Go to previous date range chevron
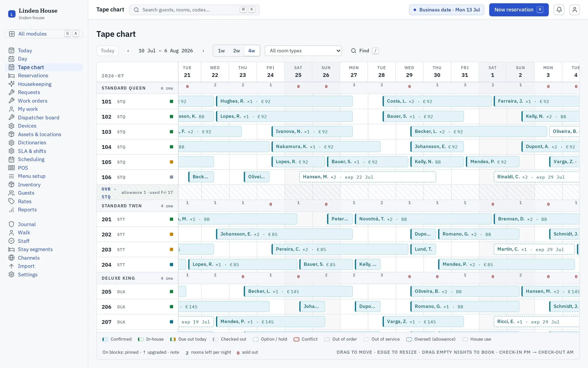The height and width of the screenshot is (368, 588). (128, 51)
